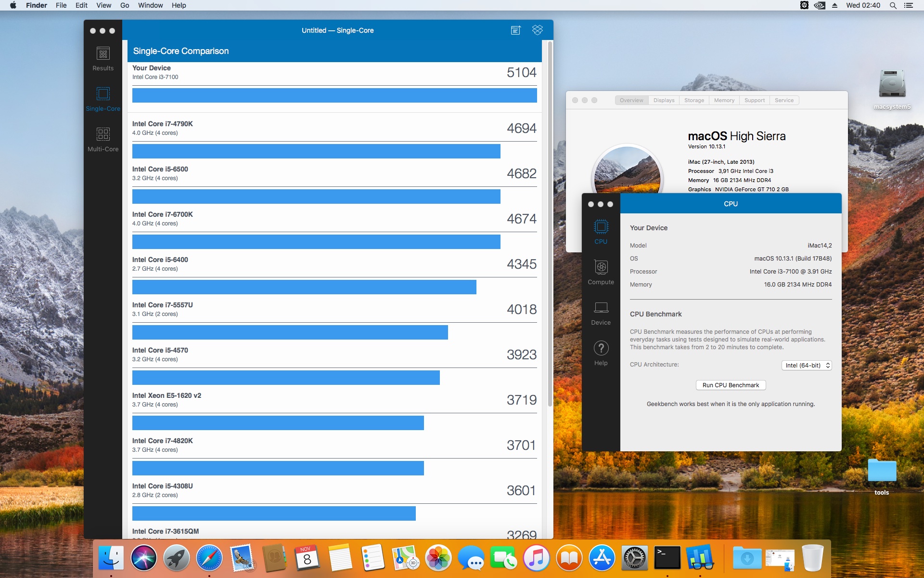Viewport: 924px width, 578px height.
Task: Open the Compute benchmark section
Action: [601, 272]
